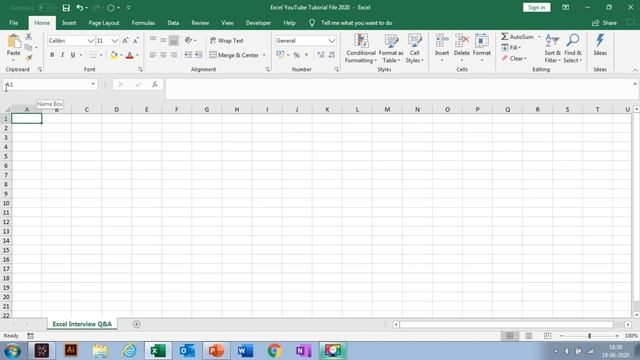Open PowerPoint from Windows taskbar
640x360 pixels.
[x=216, y=351]
